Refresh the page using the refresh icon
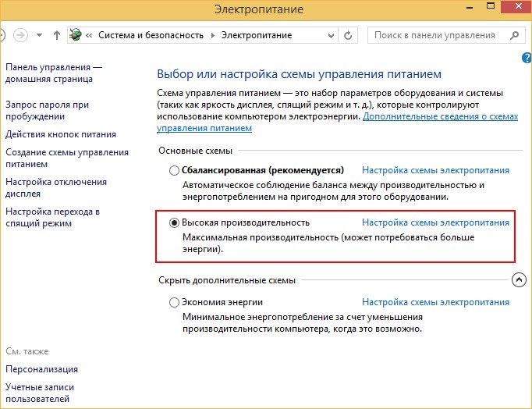 [349, 35]
